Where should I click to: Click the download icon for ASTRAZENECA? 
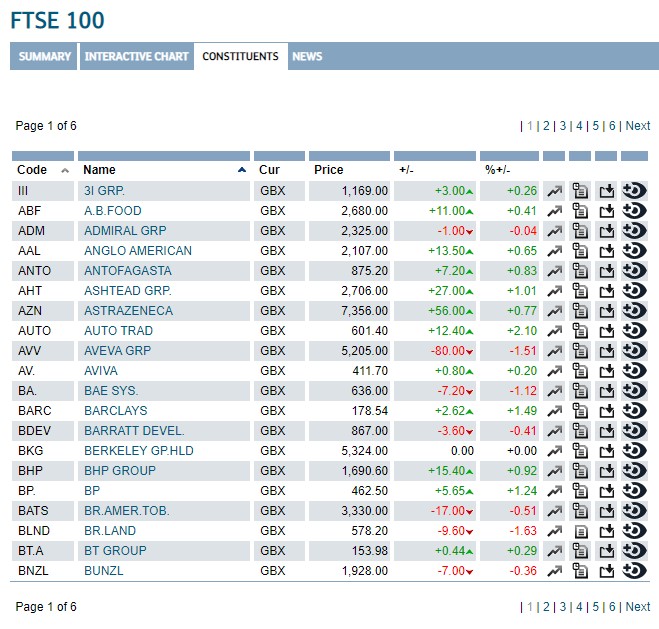(x=606, y=311)
